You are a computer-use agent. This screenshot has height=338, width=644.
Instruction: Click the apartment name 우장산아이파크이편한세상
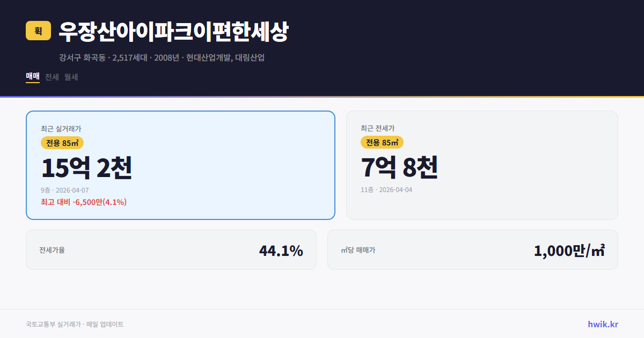pos(176,31)
